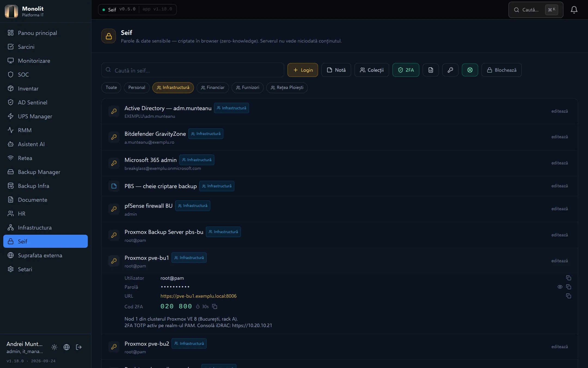588x368 pixels.
Task: Reveal the Proxmox pve-bu1 password
Action: (x=560, y=287)
